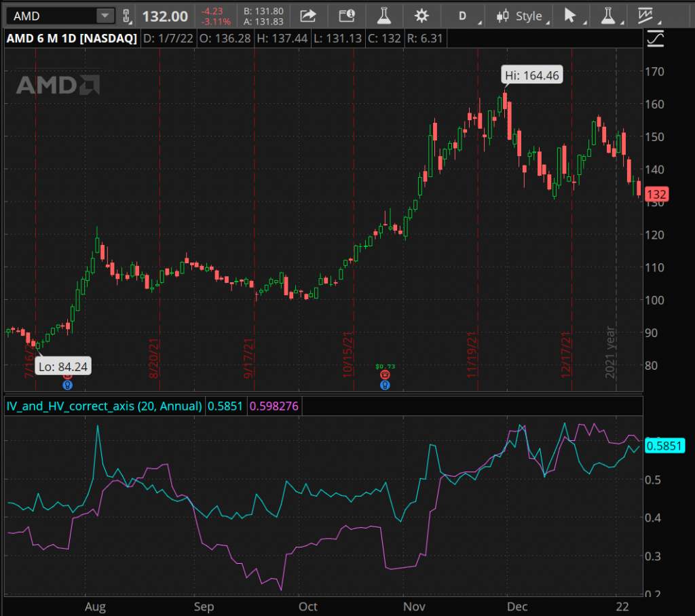
Task: Click the 'Lo: 84.24' price bubble
Action: click(x=63, y=366)
